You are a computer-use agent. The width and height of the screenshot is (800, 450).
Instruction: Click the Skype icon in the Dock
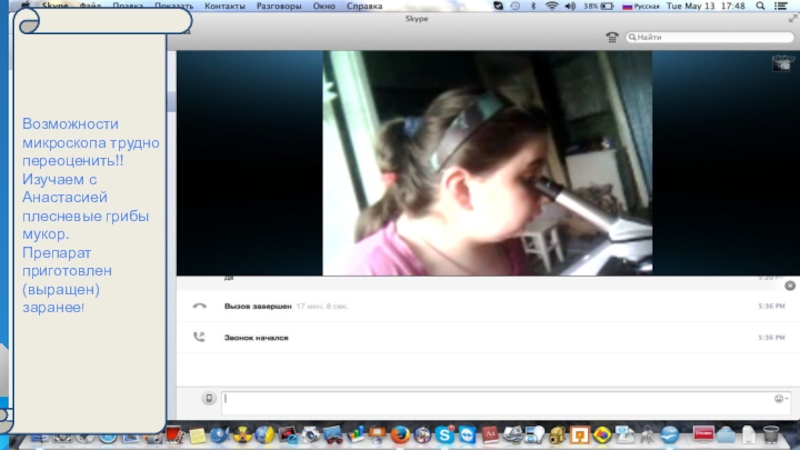pyautogui.click(x=444, y=435)
